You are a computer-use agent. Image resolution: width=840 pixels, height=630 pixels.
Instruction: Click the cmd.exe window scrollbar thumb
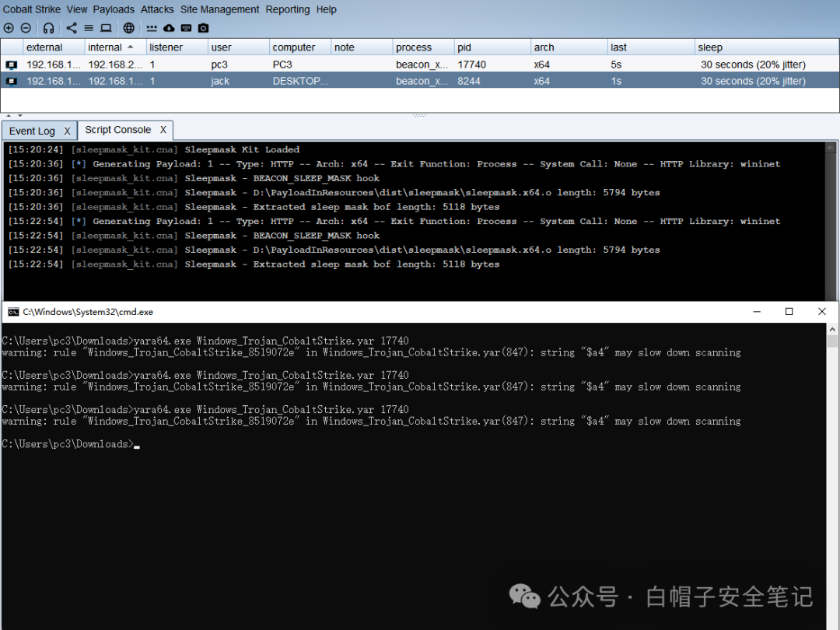832,341
